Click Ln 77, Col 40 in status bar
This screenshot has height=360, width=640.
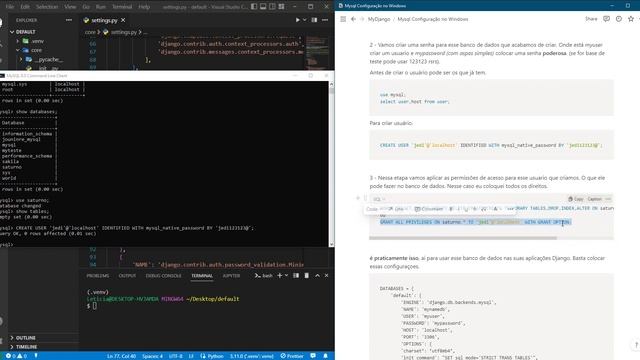click(x=121, y=356)
